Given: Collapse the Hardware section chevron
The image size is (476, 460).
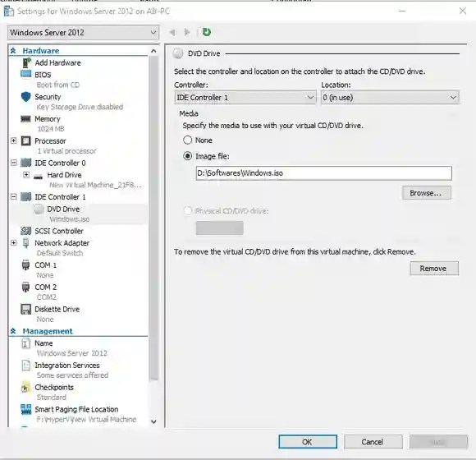Looking at the screenshot, I should point(13,51).
